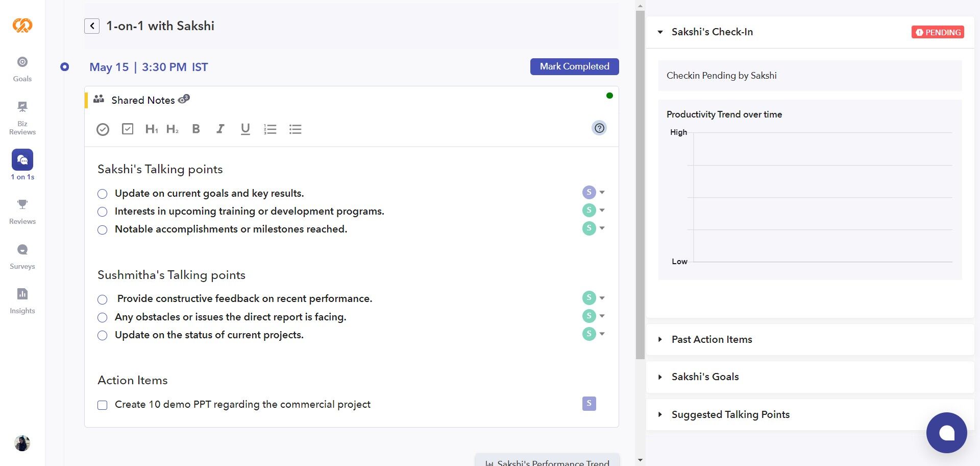Expand the Sakshi's Goals section
This screenshot has width=980, height=466.
point(705,377)
